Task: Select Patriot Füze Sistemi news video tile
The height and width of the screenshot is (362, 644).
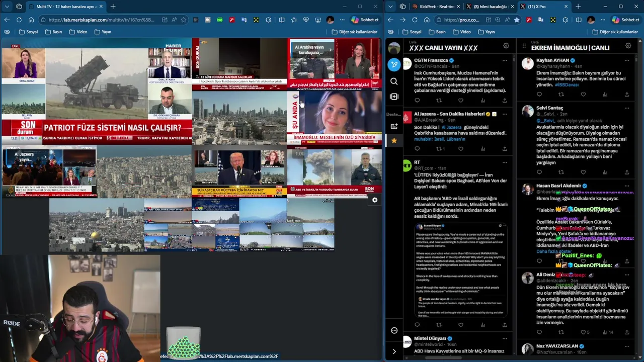Action: [x=96, y=90]
